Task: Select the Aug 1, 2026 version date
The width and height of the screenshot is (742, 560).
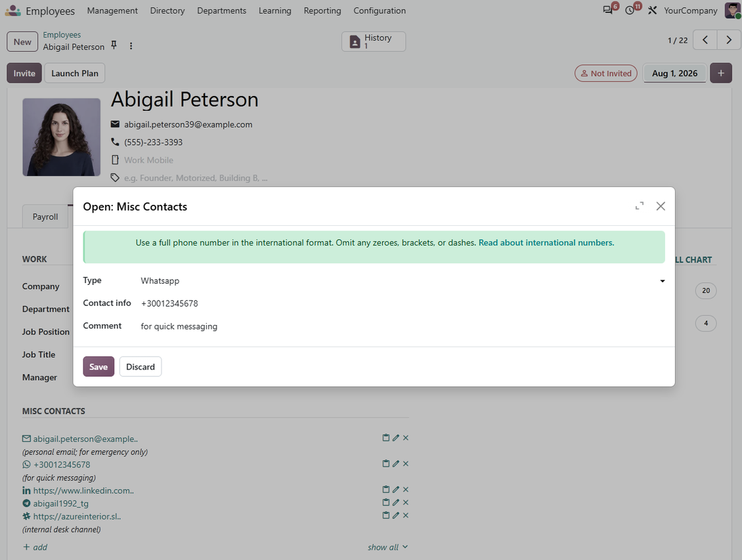Action: tap(674, 74)
